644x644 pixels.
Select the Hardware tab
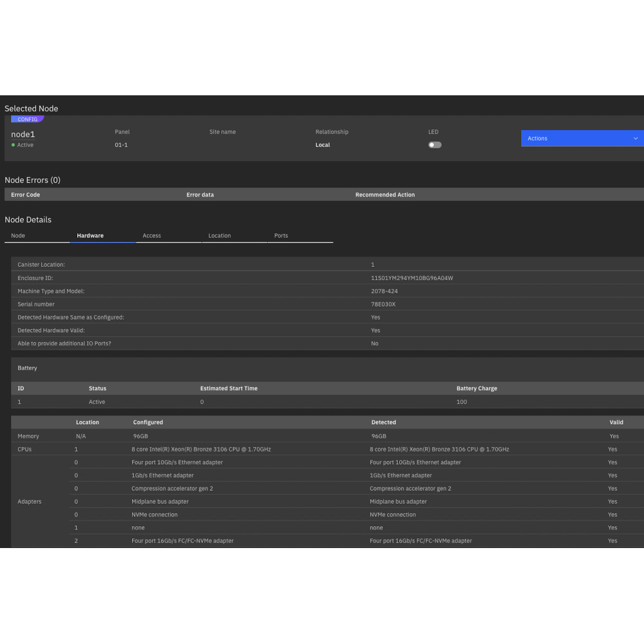(x=90, y=236)
